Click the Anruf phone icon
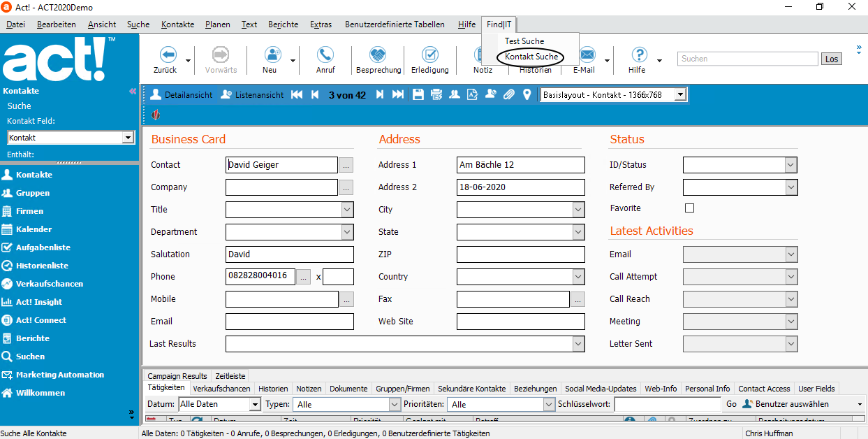The image size is (868, 439). [x=325, y=55]
